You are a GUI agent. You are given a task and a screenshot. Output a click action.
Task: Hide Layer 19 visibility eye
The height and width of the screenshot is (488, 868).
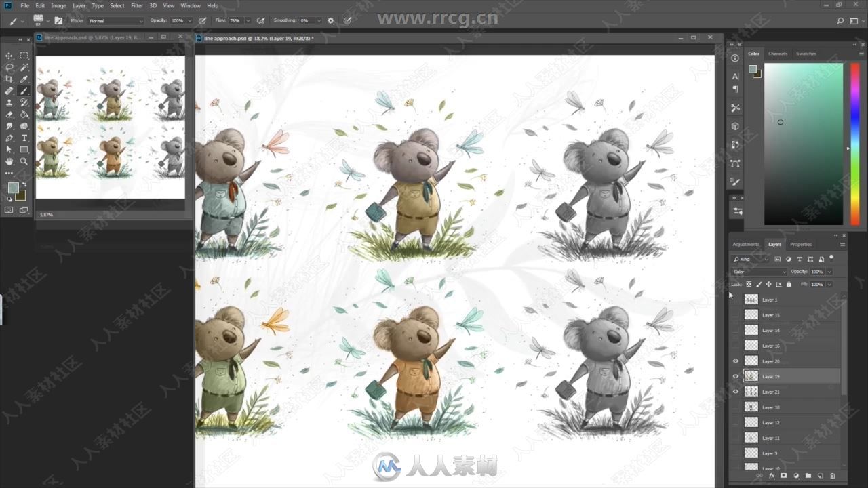point(736,376)
